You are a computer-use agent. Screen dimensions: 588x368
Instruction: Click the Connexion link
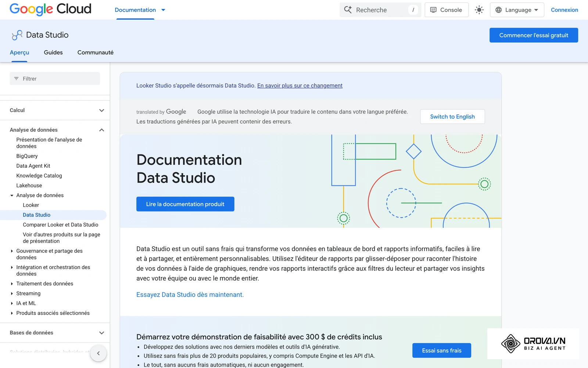coord(564,10)
